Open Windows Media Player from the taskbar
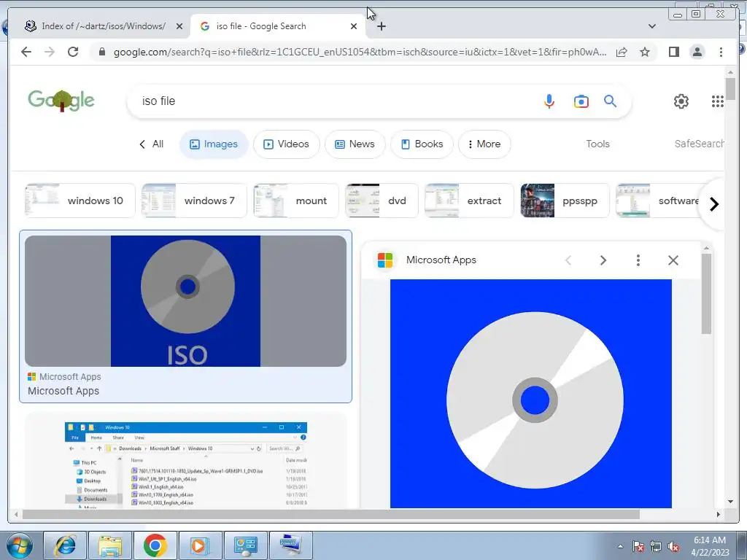 (x=200, y=545)
